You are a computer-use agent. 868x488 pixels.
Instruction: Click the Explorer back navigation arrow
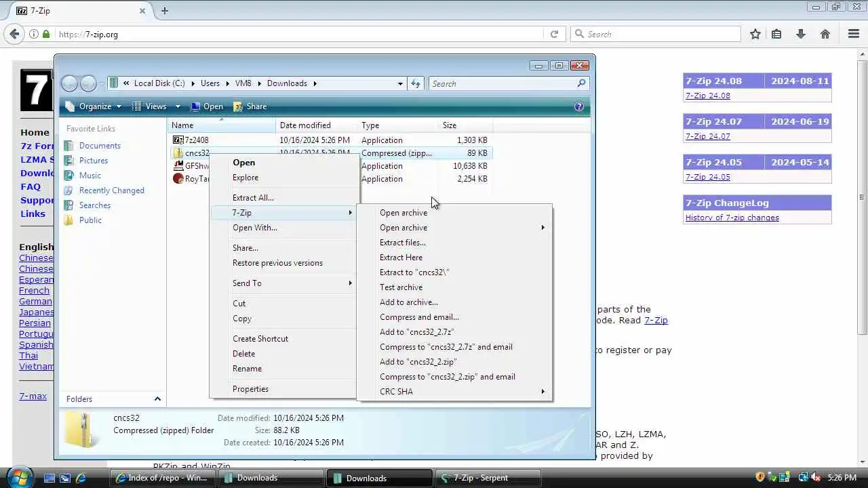click(69, 83)
